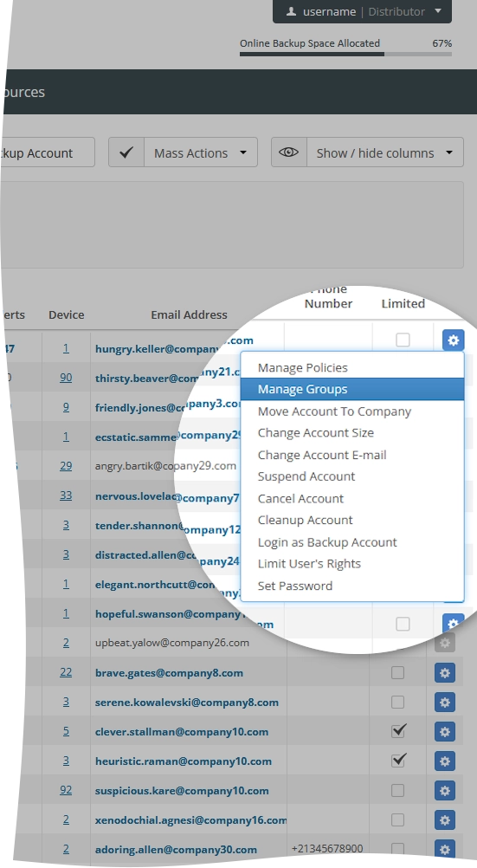
Task: Click gear icon for upbeat.yalow@company26.com
Action: [x=444, y=643]
